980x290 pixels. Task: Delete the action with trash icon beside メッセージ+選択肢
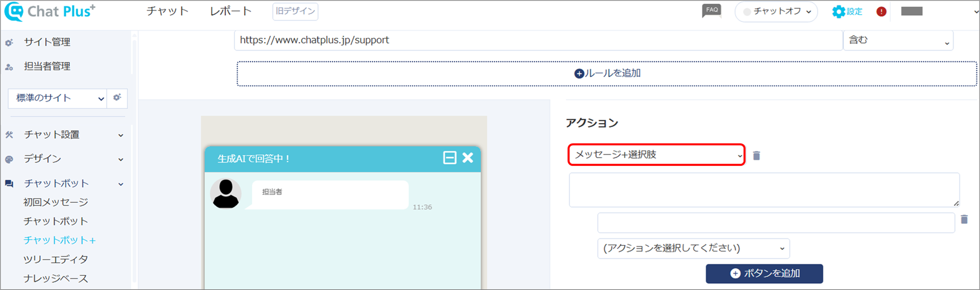click(x=757, y=155)
